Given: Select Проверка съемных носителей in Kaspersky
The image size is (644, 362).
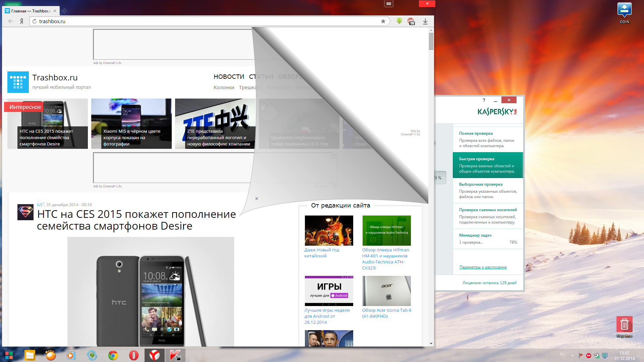Looking at the screenshot, I should pyautogui.click(x=488, y=216).
